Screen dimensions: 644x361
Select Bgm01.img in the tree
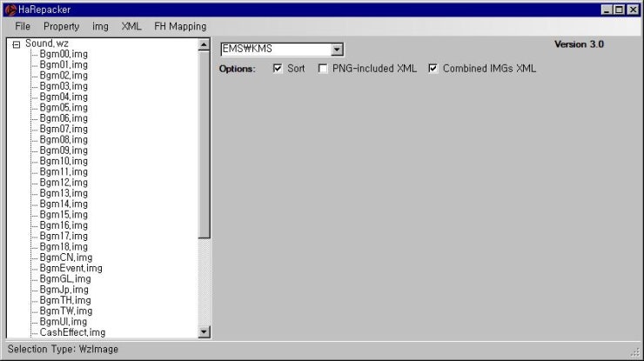coord(64,65)
